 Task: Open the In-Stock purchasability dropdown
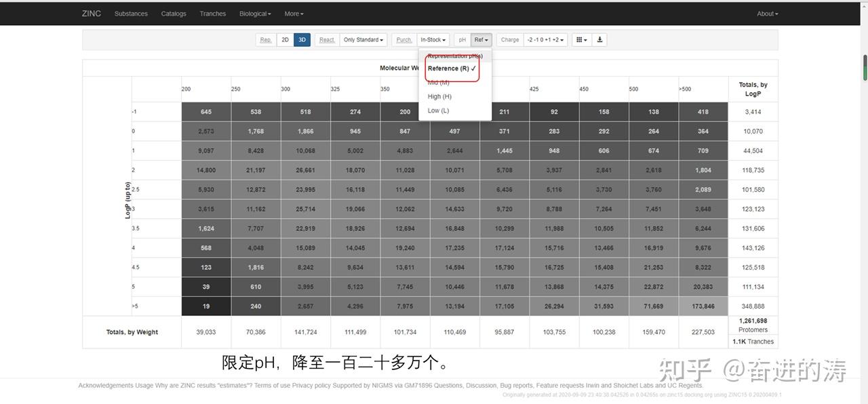click(433, 39)
